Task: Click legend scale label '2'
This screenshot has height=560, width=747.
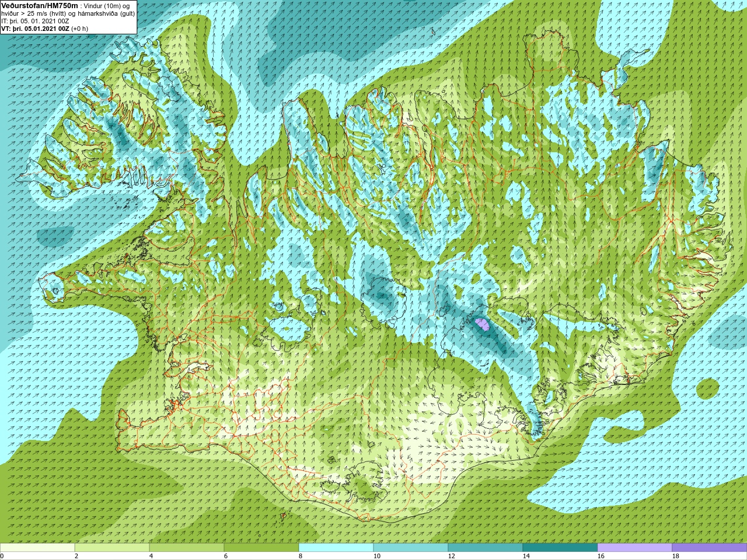Action: (x=76, y=556)
